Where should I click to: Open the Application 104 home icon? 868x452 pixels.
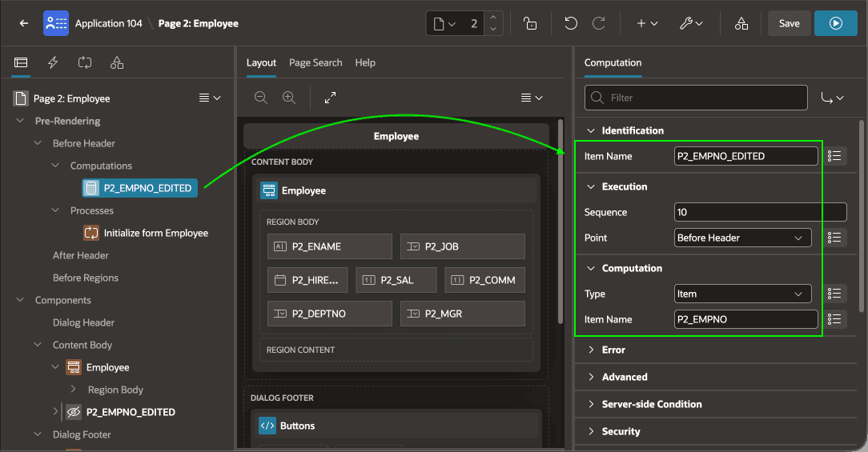point(56,23)
